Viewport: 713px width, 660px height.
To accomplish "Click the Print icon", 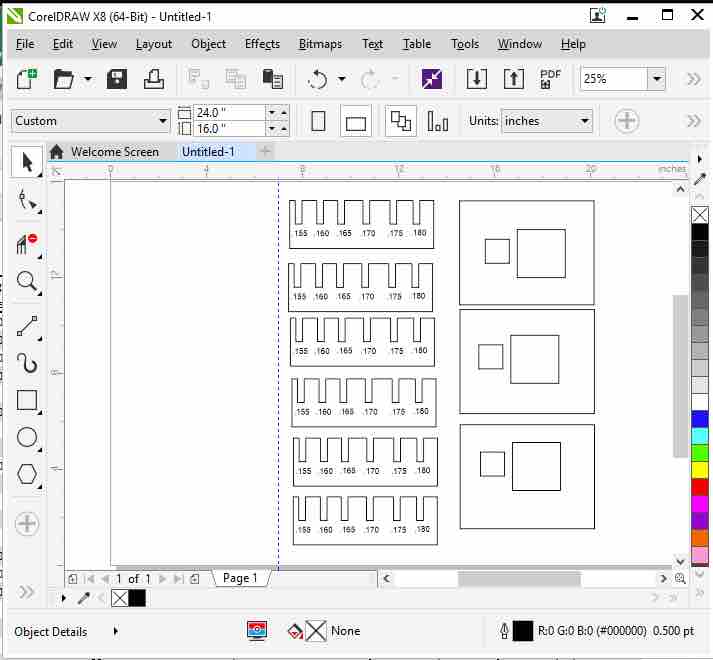I will pyautogui.click(x=154, y=79).
